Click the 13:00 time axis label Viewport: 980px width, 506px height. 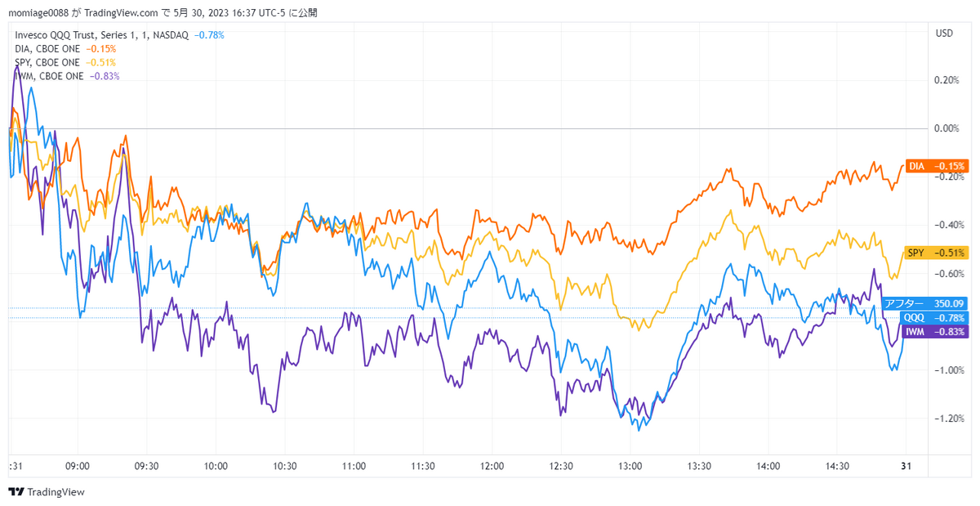pyautogui.click(x=630, y=466)
